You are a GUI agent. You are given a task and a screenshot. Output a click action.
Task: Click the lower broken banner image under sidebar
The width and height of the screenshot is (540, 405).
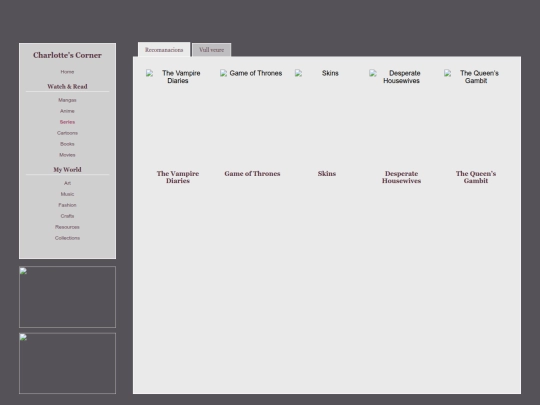68,363
